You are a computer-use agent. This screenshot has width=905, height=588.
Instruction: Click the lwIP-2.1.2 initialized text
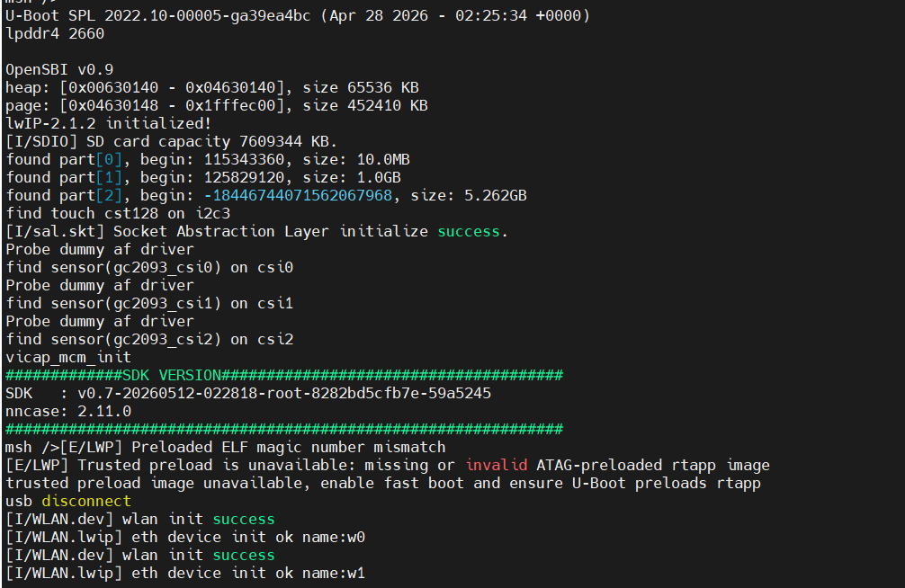[x=109, y=123]
